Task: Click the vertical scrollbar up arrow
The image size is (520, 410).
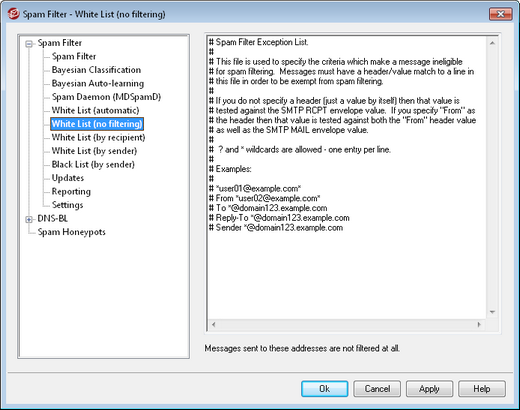Action: (x=492, y=43)
